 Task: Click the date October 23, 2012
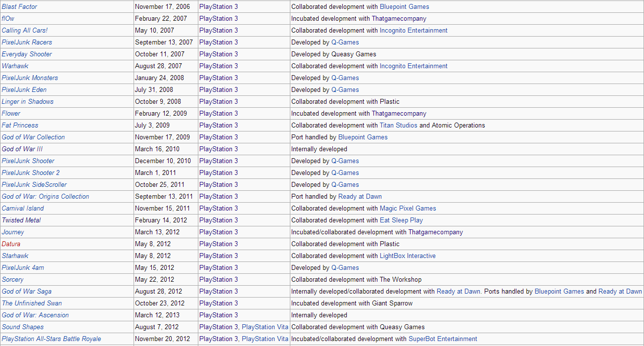click(x=160, y=303)
